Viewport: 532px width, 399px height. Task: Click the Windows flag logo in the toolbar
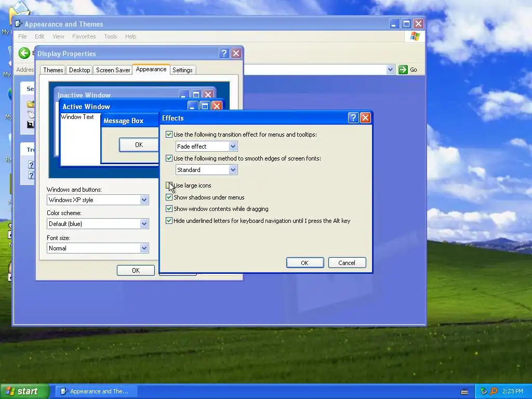pyautogui.click(x=415, y=36)
